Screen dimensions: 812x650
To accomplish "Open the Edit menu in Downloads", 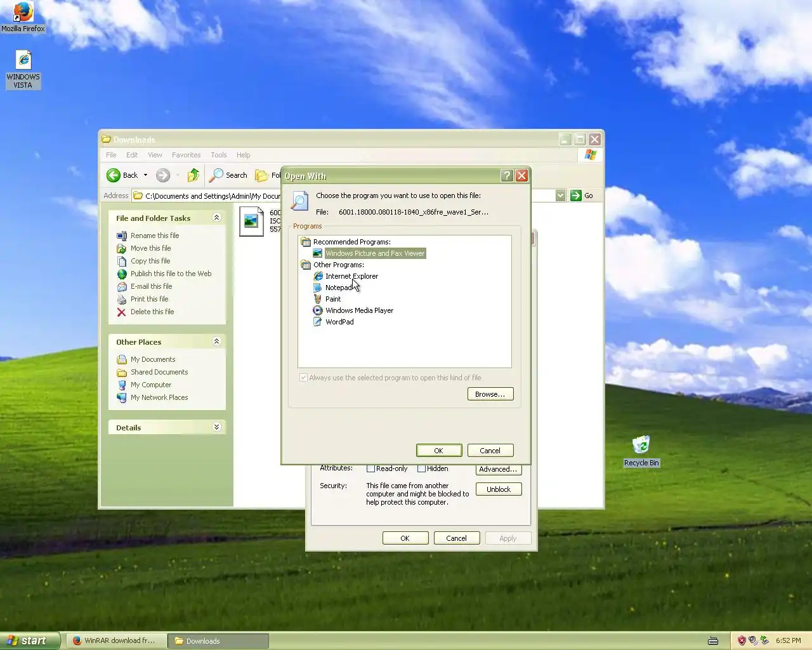I will pos(132,155).
